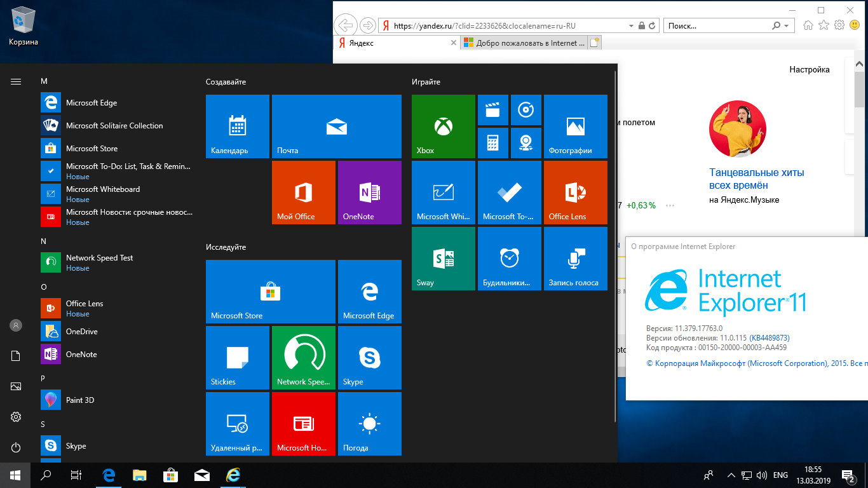Open the Запись голоса voice recorder tile
Image resolution: width=868 pixels, height=488 pixels.
pyautogui.click(x=576, y=259)
